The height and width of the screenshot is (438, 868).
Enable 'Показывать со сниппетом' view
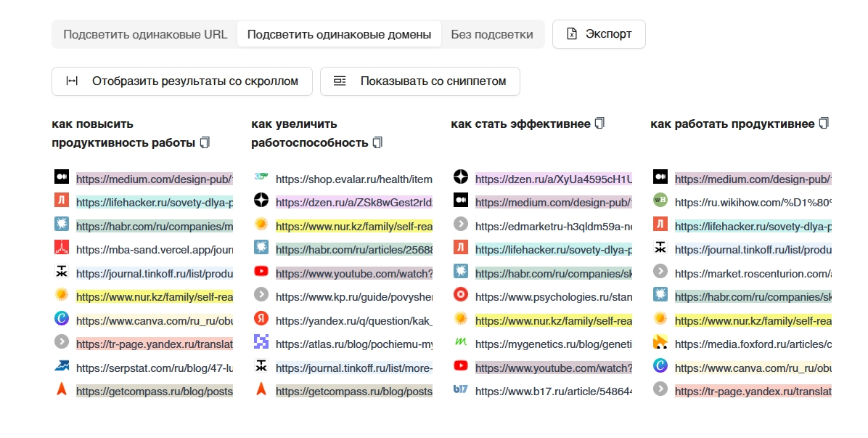coord(420,81)
